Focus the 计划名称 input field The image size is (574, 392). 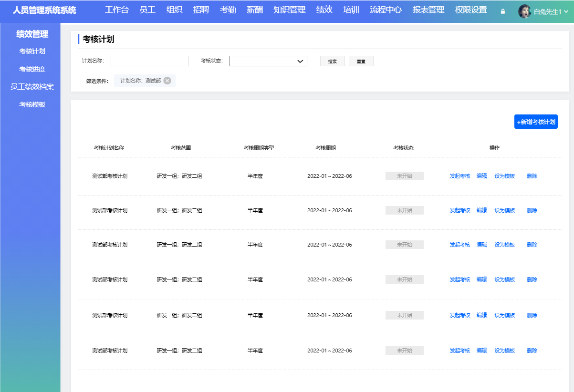coord(149,61)
